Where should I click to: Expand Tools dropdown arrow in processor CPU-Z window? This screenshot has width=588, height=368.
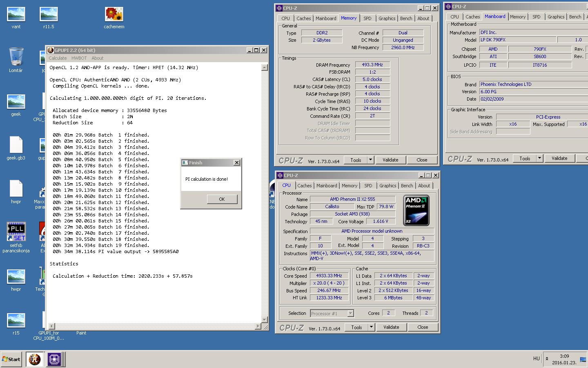click(371, 327)
